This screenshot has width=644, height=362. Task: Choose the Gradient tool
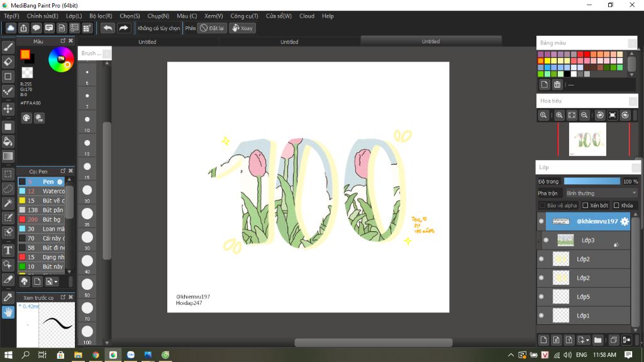pyautogui.click(x=8, y=156)
